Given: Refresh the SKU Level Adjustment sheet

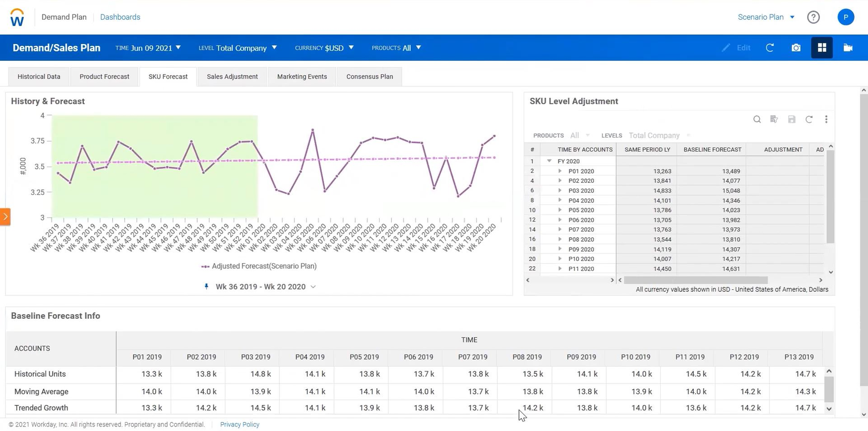Looking at the screenshot, I should point(809,119).
